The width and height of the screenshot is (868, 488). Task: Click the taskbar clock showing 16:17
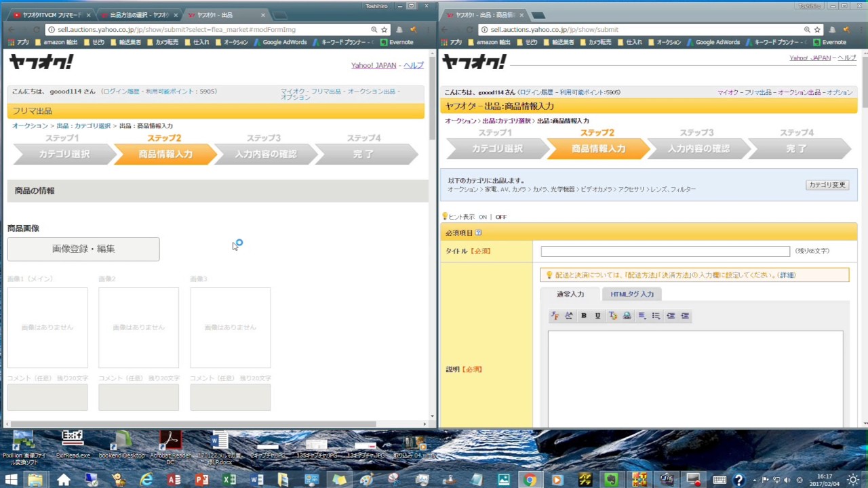(x=825, y=479)
